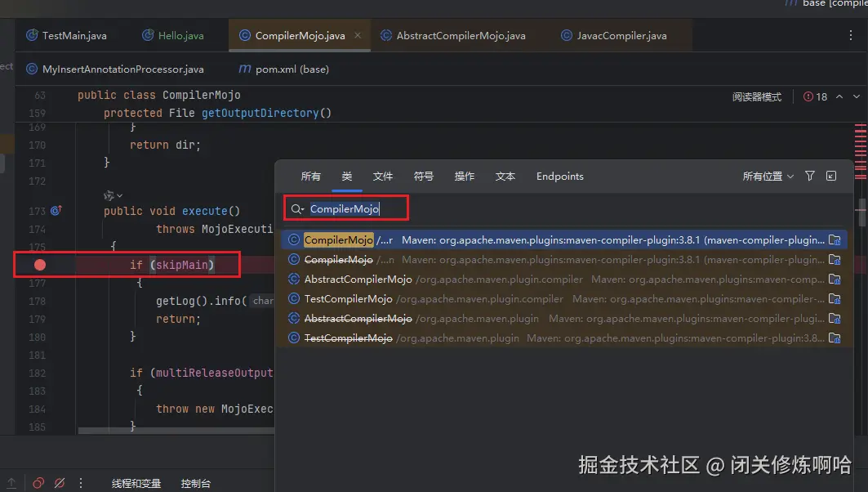Select the strikethrough TestCompilerMojo result
This screenshot has width=868, height=492.
pyautogui.click(x=564, y=338)
